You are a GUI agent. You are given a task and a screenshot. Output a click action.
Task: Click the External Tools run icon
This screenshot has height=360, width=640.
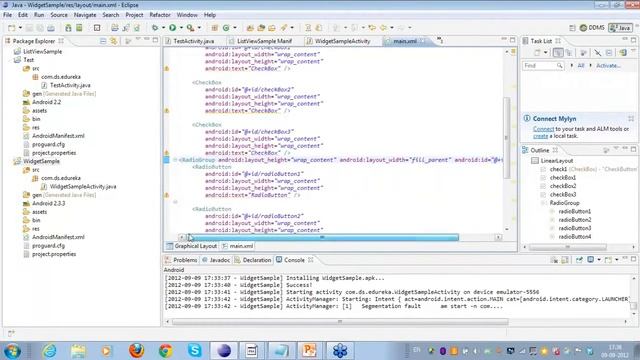[x=190, y=28]
